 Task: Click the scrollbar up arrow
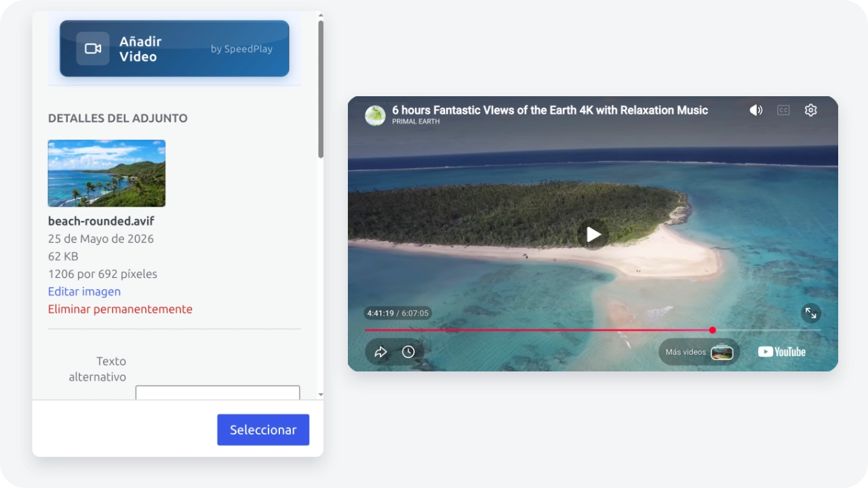(321, 15)
